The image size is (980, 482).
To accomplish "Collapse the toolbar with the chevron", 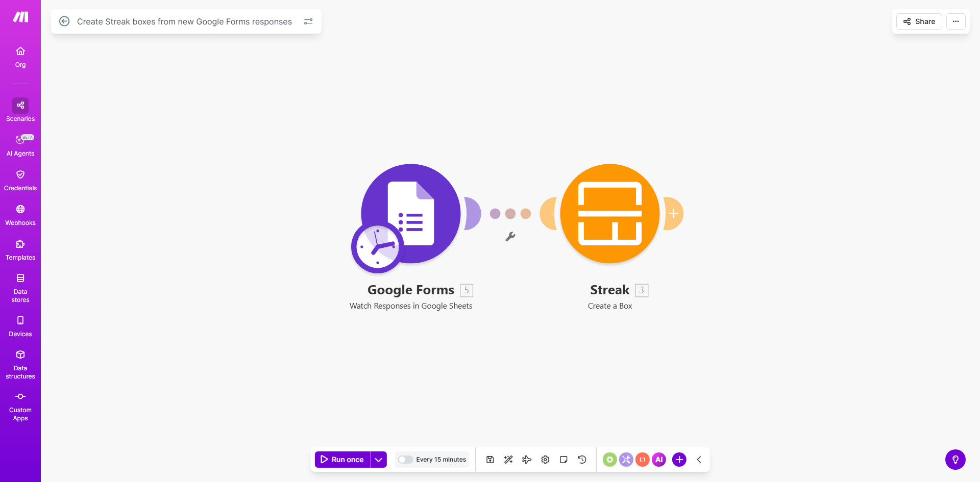I will click(699, 460).
